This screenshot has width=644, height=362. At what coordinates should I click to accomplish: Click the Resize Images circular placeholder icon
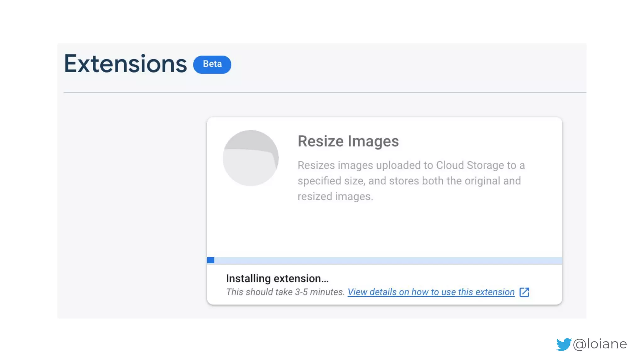250,158
